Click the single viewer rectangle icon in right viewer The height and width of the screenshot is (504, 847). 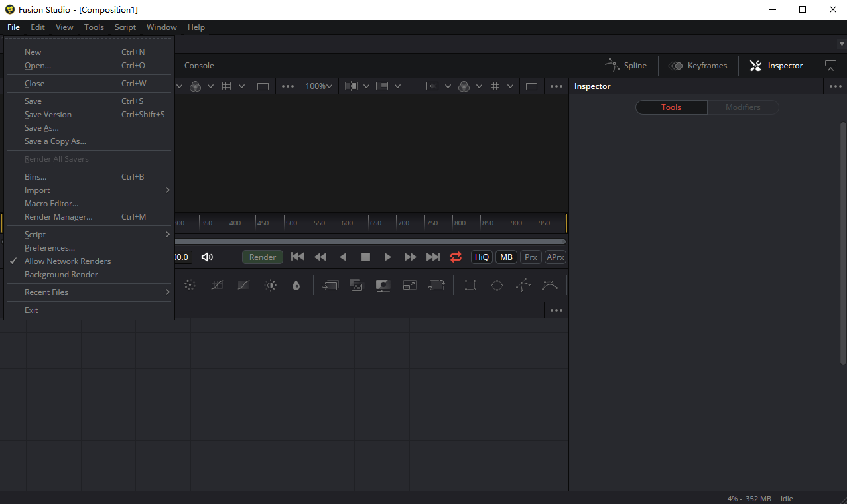(531, 86)
